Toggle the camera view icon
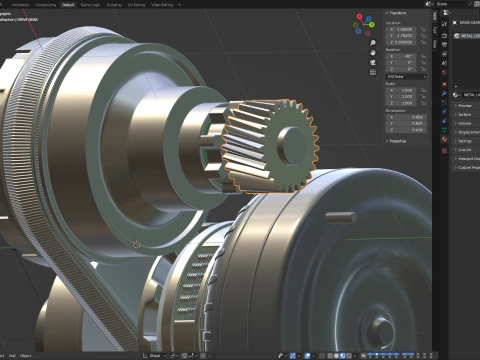480x360 pixels. click(373, 62)
